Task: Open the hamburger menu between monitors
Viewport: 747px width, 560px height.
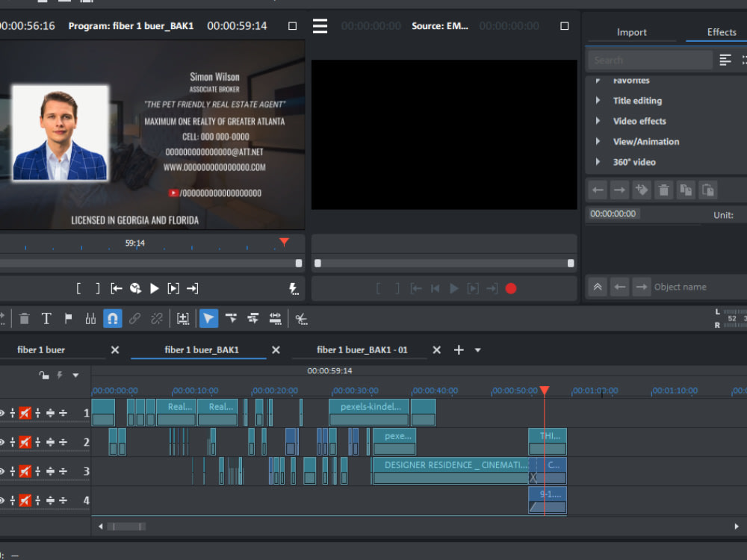Action: pyautogui.click(x=320, y=25)
